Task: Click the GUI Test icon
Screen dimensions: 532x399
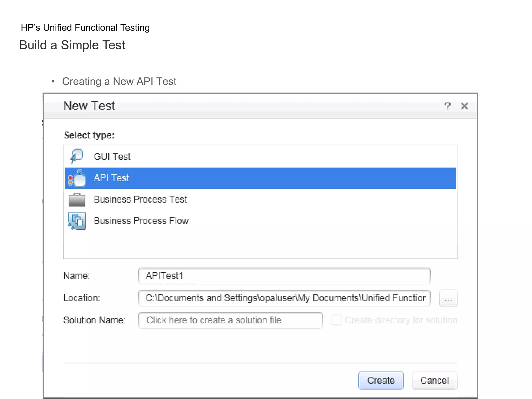Action: [x=77, y=156]
